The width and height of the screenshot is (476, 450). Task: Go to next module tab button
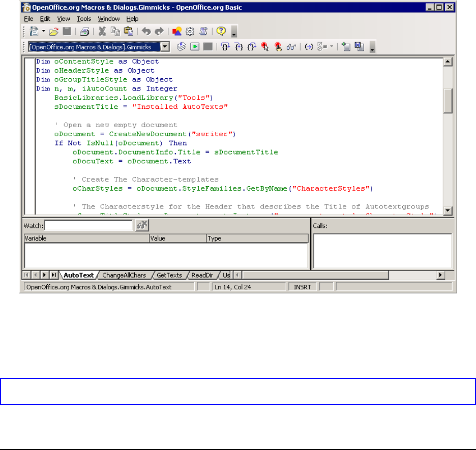point(45,275)
